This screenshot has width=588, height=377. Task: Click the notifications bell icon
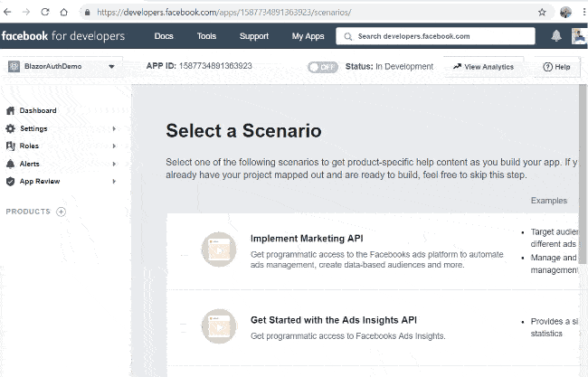click(x=555, y=36)
